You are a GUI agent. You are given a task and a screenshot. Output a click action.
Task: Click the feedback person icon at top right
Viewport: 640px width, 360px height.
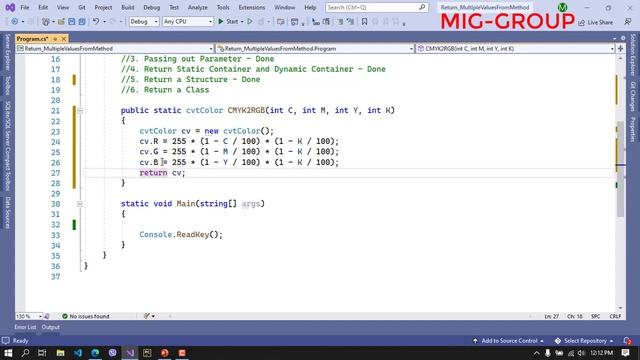point(628,22)
